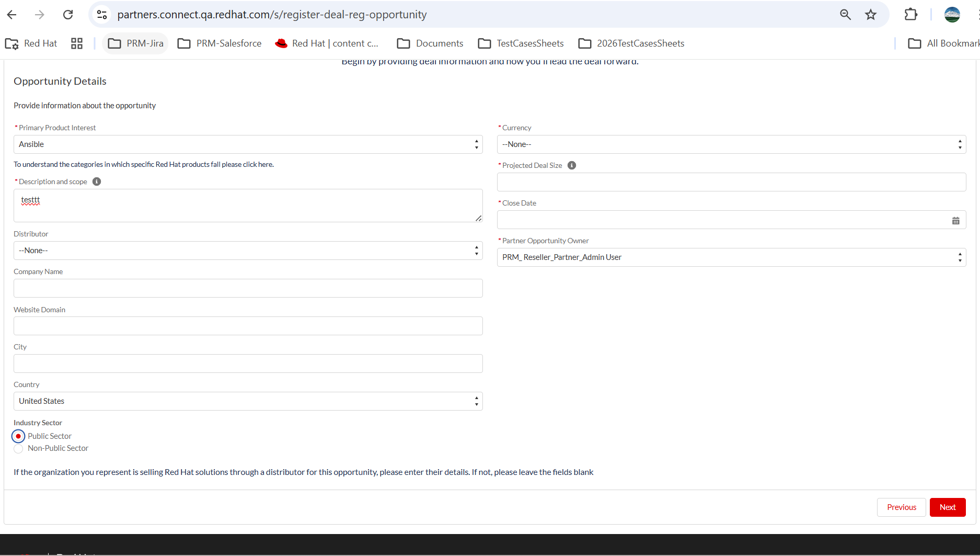Open the Distributor dropdown
980x556 pixels.
coord(248,251)
